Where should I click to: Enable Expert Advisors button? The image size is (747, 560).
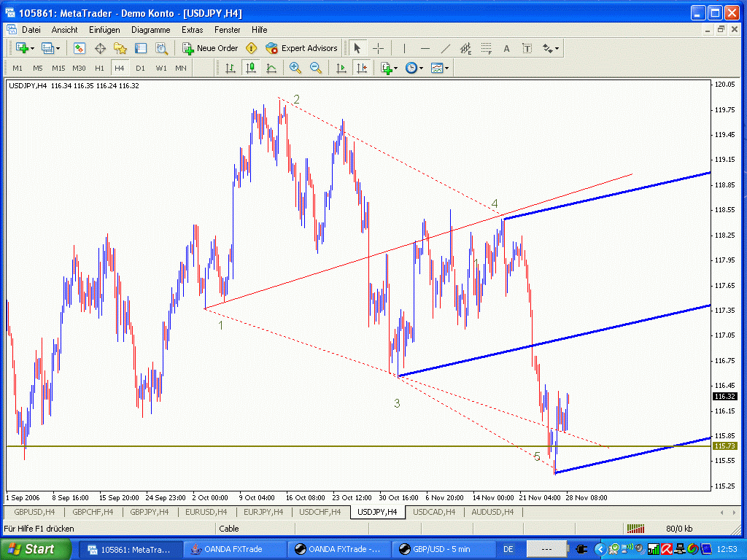coord(301,48)
